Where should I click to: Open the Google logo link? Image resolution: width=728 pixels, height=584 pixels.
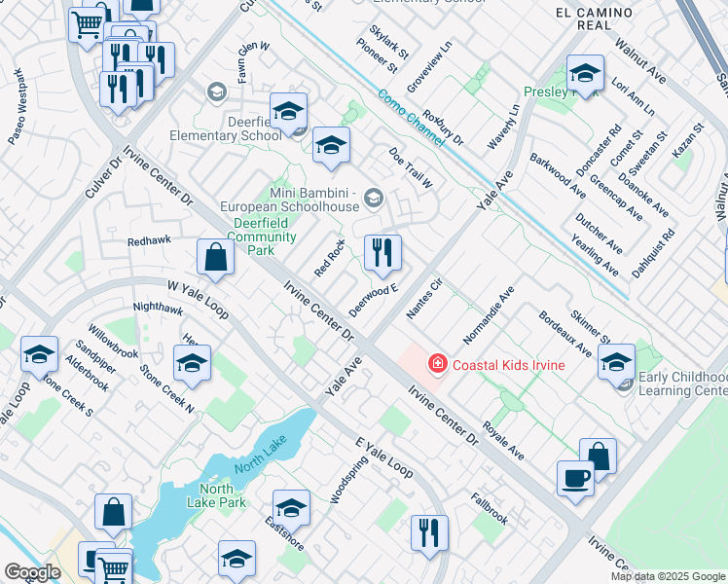point(33,573)
